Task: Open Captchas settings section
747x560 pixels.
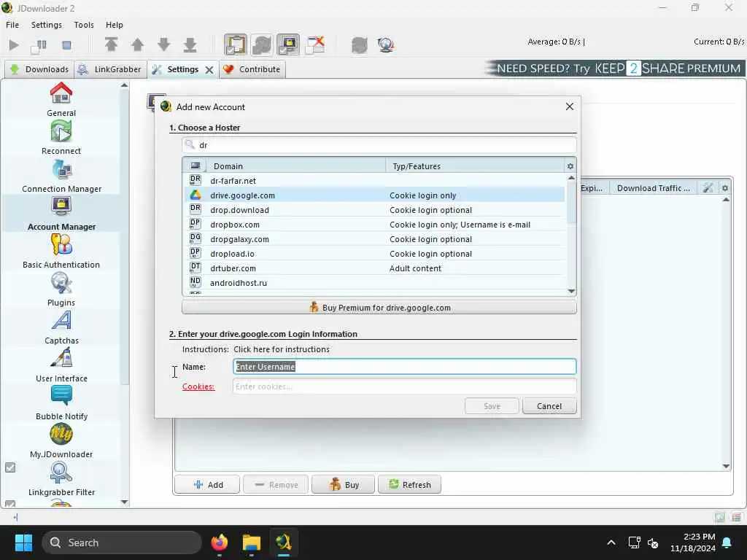Action: point(61,327)
